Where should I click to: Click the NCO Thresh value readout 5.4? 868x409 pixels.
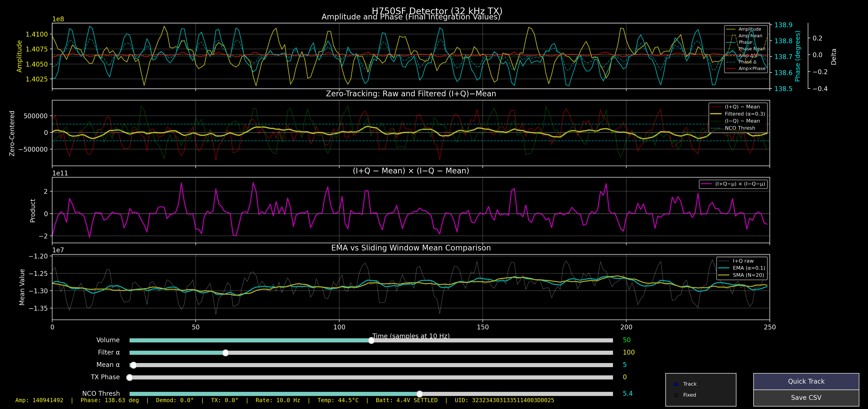coord(627,393)
